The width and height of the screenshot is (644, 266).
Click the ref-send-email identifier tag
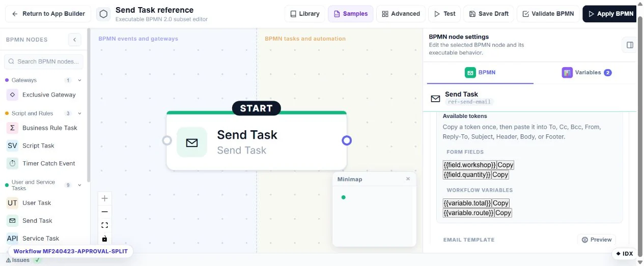469,102
